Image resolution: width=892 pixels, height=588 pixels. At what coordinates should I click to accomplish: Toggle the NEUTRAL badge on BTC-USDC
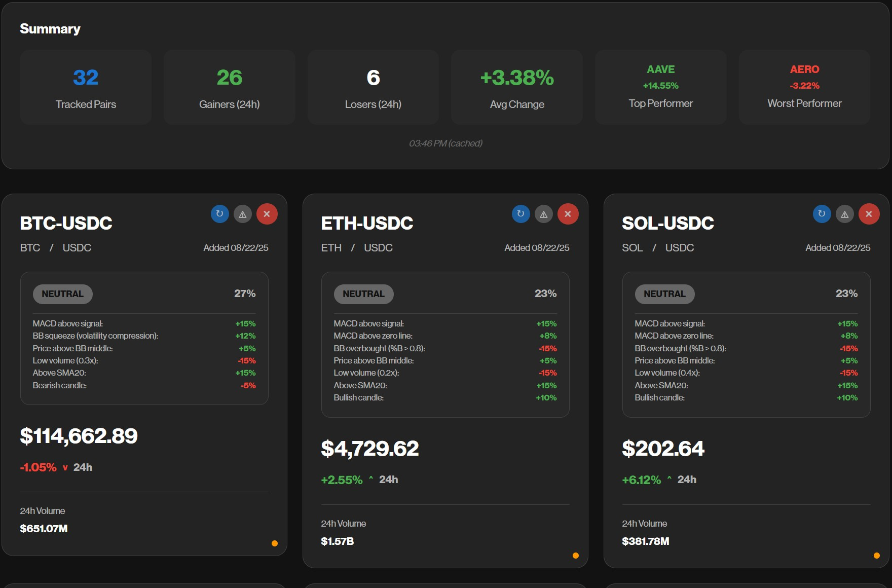tap(62, 294)
